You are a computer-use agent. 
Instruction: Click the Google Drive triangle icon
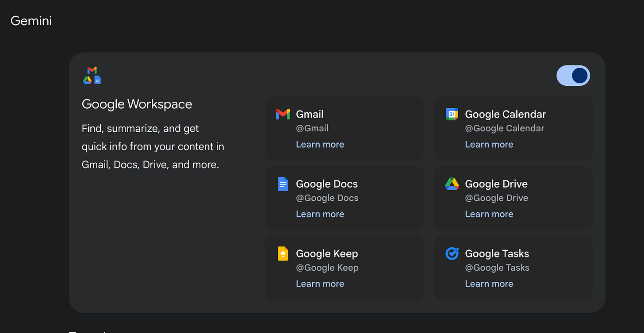452,184
